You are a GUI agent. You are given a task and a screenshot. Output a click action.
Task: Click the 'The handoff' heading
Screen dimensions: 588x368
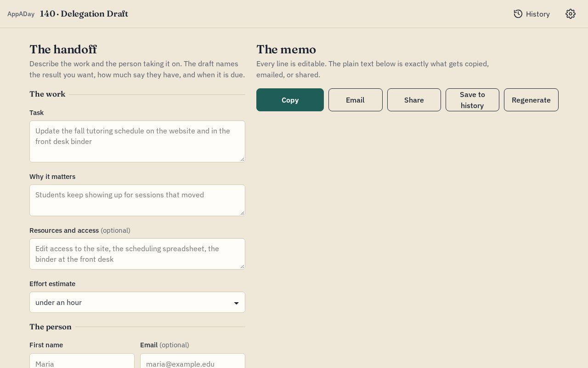click(63, 49)
